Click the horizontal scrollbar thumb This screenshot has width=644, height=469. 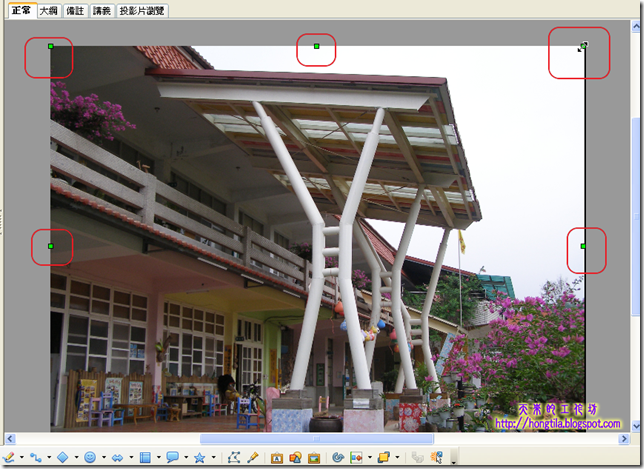316,439
